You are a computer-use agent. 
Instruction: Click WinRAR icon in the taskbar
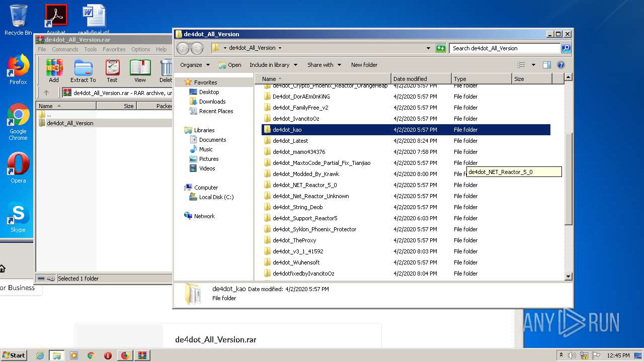click(x=142, y=355)
